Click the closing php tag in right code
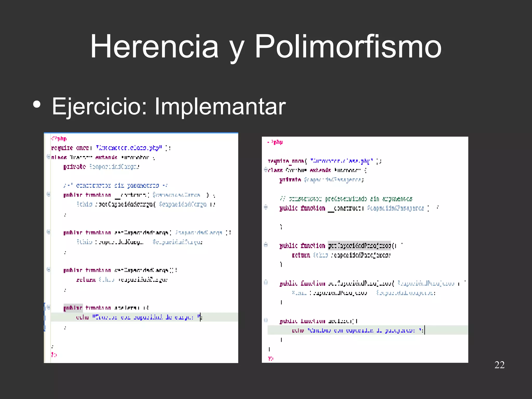Screen dimensions: 532x399 point(270,358)
